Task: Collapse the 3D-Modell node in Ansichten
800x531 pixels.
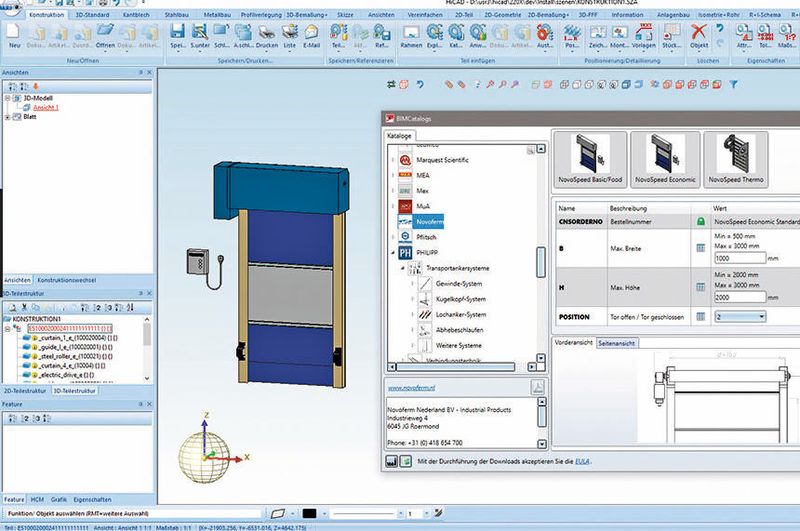Action: (8, 98)
